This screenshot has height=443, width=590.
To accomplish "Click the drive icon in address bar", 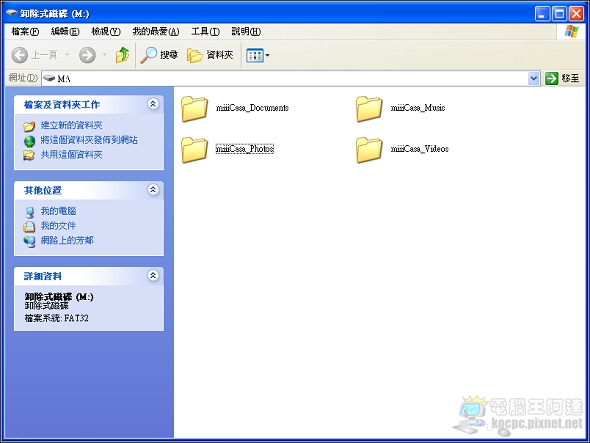I will pyautogui.click(x=49, y=78).
